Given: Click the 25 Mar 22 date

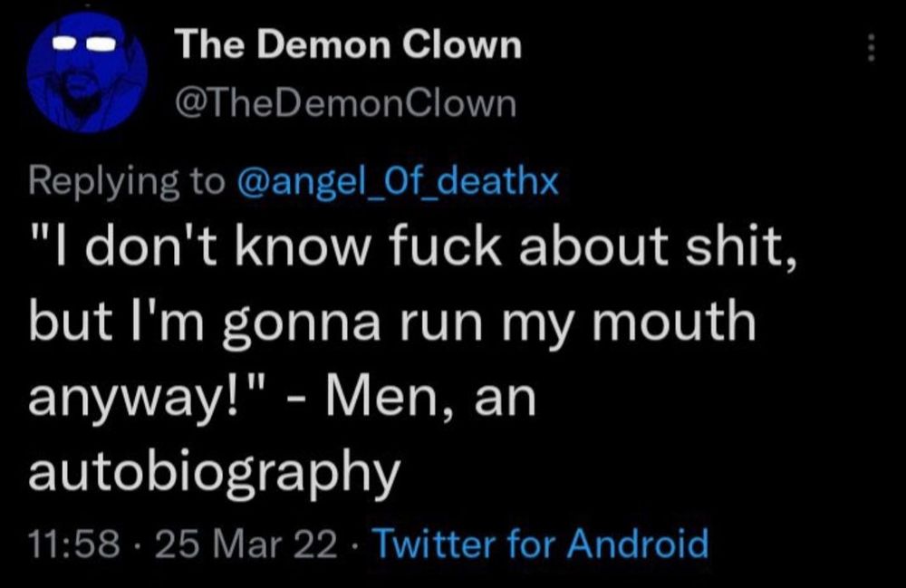Looking at the screenshot, I should (245, 545).
